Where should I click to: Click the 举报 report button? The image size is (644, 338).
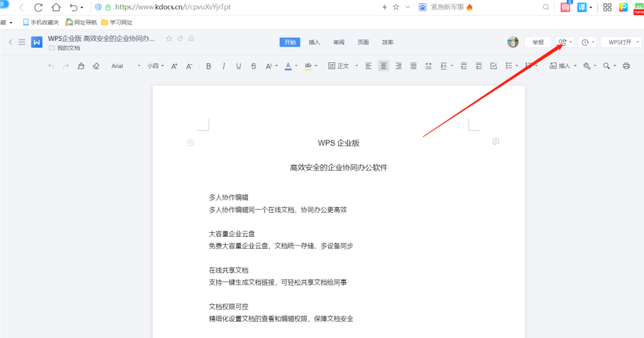click(x=538, y=42)
